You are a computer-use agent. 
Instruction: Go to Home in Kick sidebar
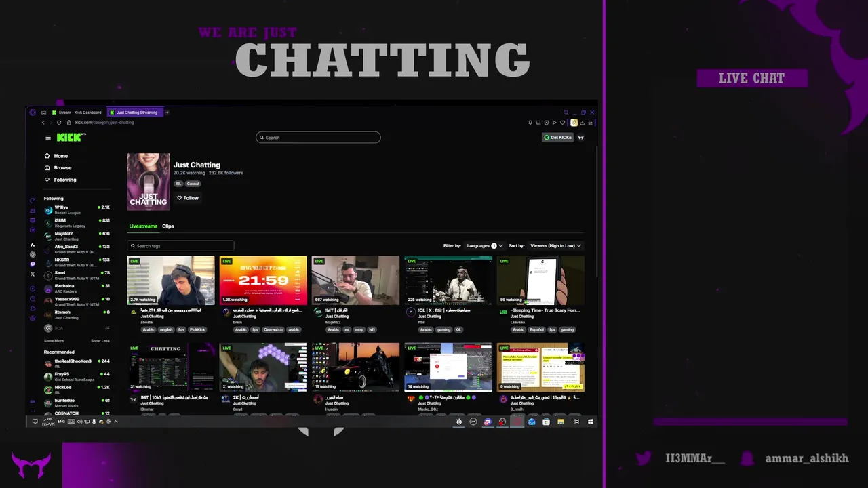[56, 156]
